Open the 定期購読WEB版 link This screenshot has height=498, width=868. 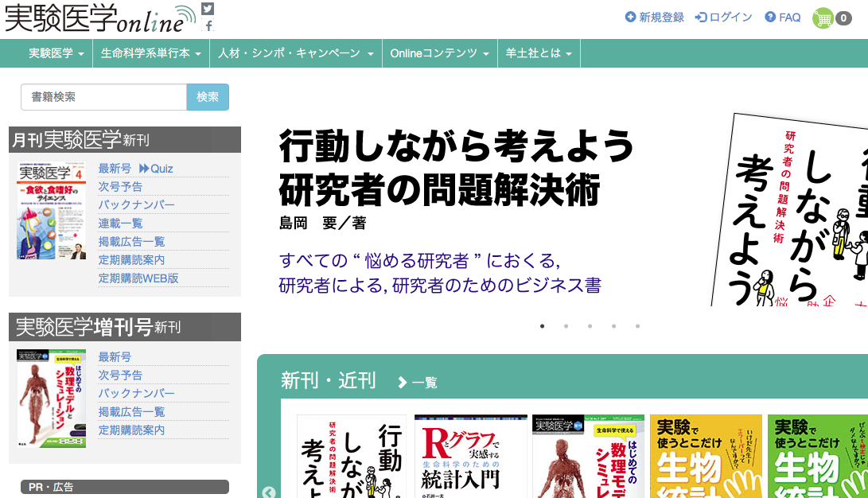click(138, 278)
